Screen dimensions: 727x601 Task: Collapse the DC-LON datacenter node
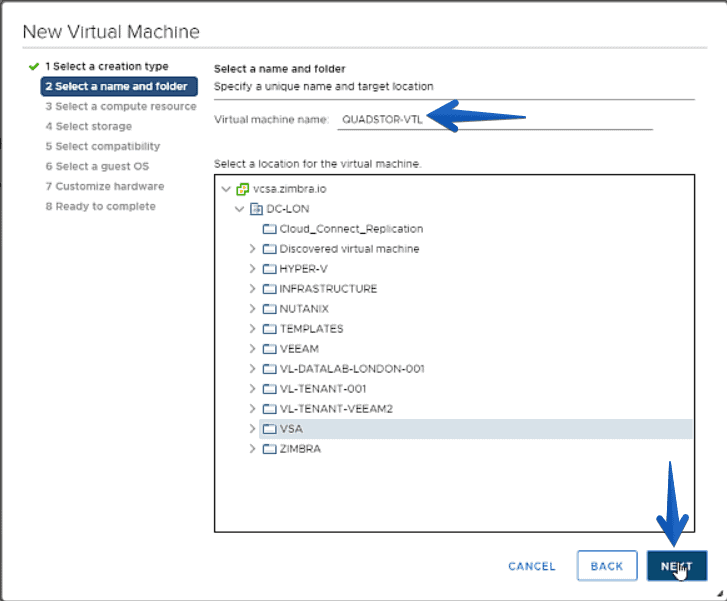tap(239, 209)
